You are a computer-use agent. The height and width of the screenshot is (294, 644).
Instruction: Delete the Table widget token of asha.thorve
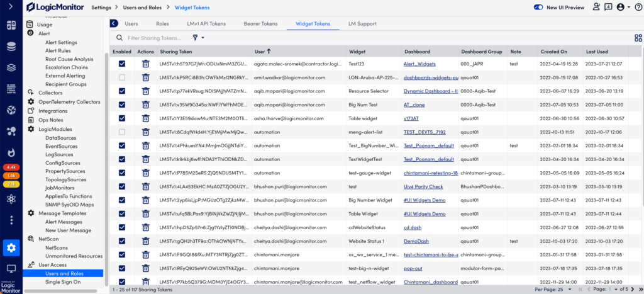point(145,118)
